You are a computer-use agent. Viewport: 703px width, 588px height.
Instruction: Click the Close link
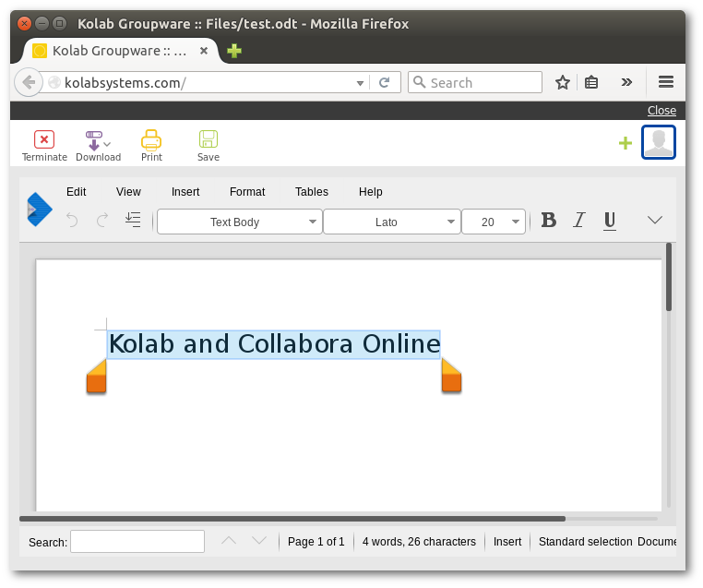(661, 111)
